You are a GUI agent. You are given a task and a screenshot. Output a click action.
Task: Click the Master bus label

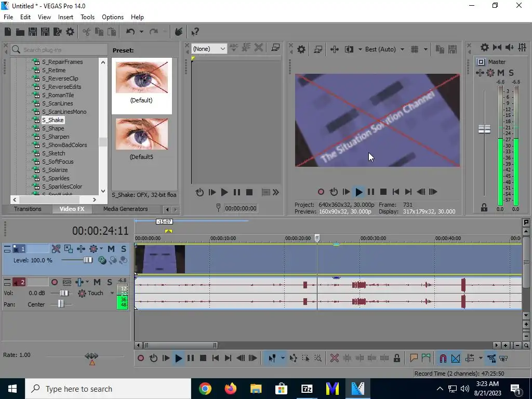click(497, 62)
